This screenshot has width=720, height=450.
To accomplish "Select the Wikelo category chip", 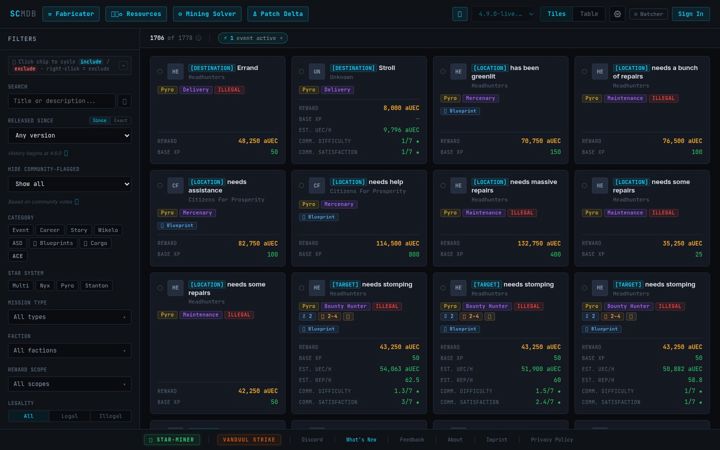I will (108, 230).
